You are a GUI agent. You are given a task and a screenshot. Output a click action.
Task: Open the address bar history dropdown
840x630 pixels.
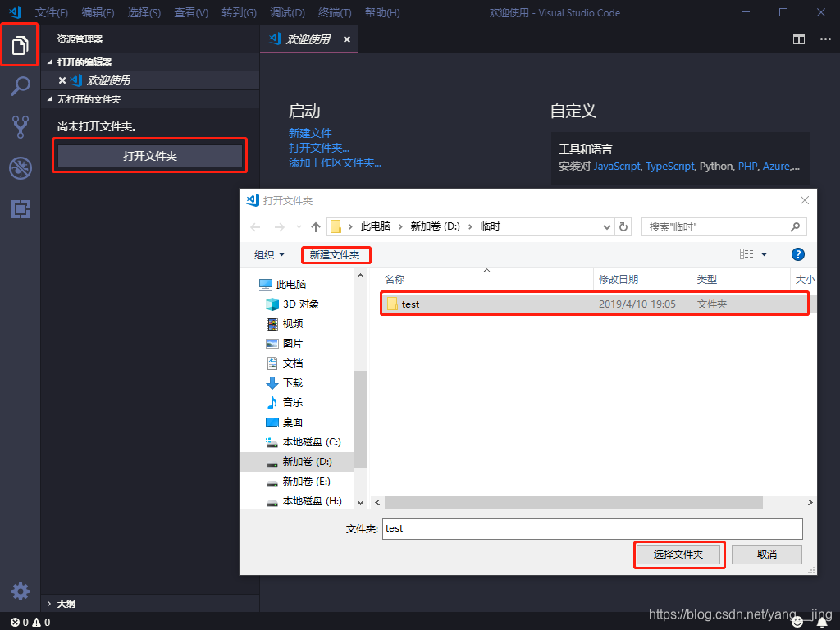click(x=606, y=226)
